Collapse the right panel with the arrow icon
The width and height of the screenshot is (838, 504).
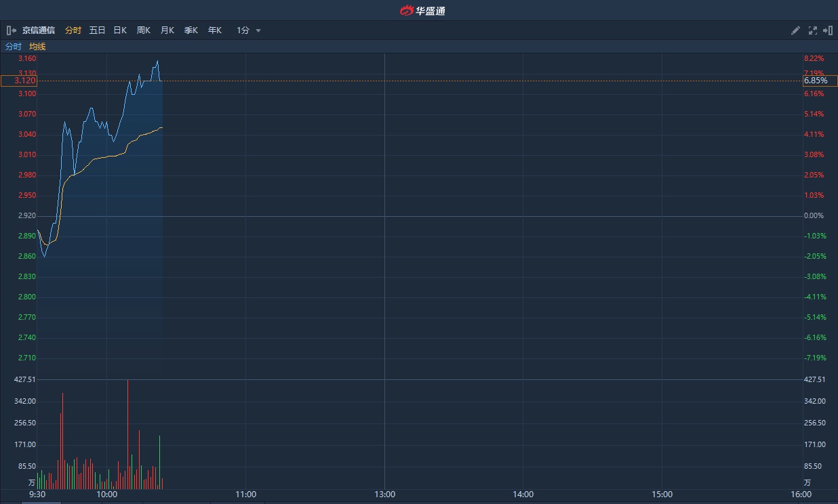point(827,30)
